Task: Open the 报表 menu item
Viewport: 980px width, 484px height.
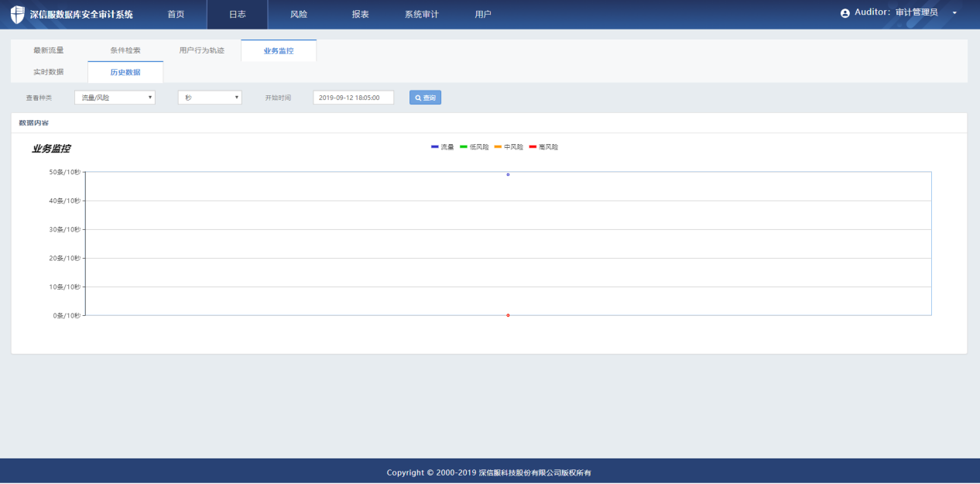Action: tap(360, 14)
